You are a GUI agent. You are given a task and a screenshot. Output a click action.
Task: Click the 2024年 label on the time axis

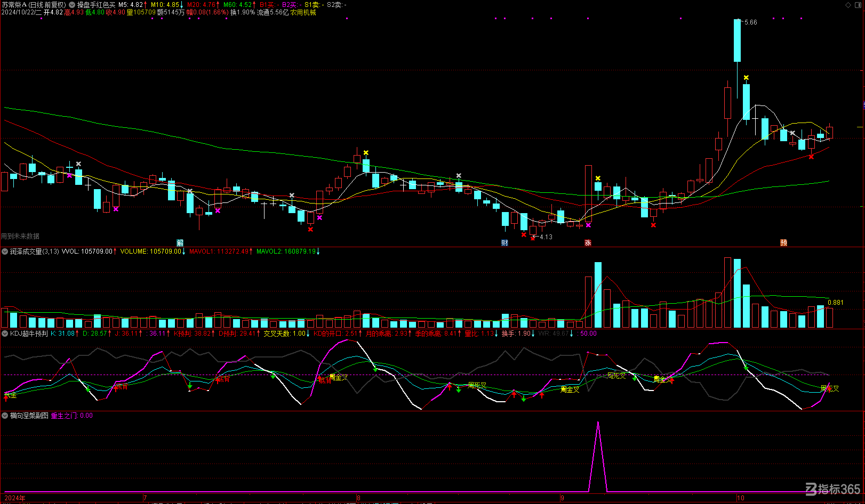15,498
